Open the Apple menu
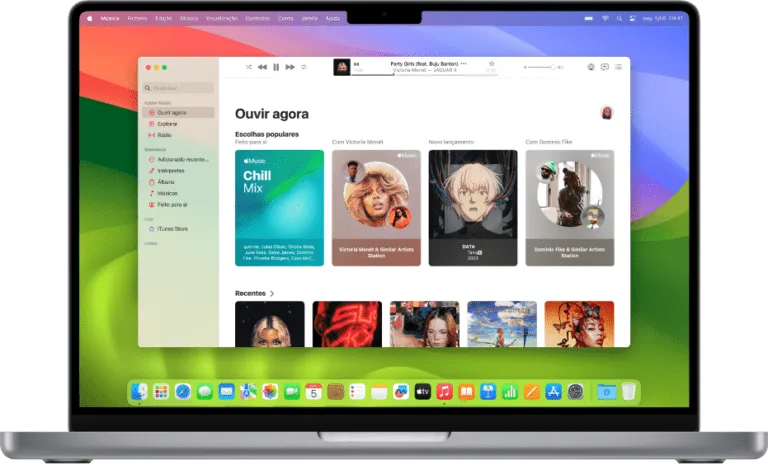The image size is (768, 465). (x=90, y=19)
